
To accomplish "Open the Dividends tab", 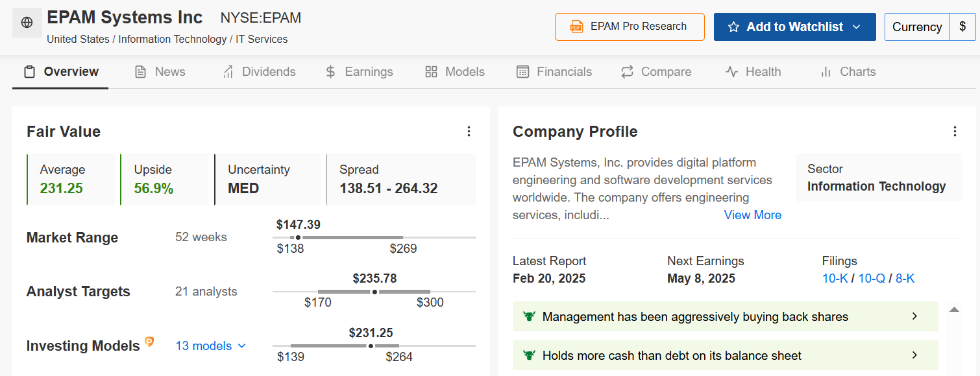I will pyautogui.click(x=258, y=72).
